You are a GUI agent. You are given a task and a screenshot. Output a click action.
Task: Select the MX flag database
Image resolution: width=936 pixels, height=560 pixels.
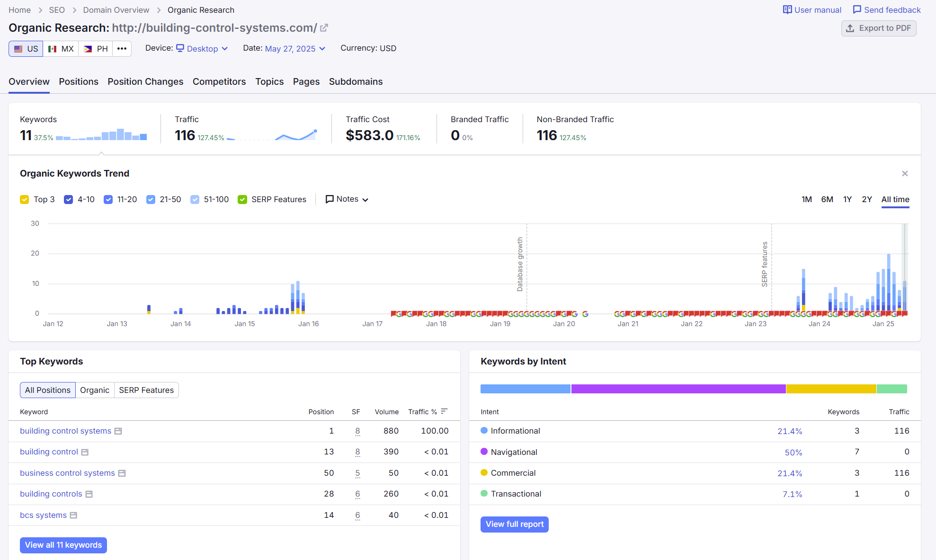[x=61, y=49]
